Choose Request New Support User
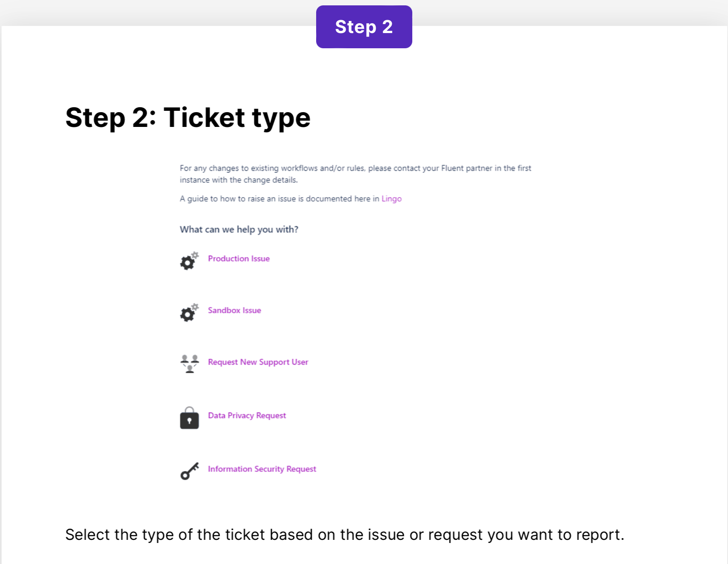The height and width of the screenshot is (564, 728). pyautogui.click(x=258, y=362)
